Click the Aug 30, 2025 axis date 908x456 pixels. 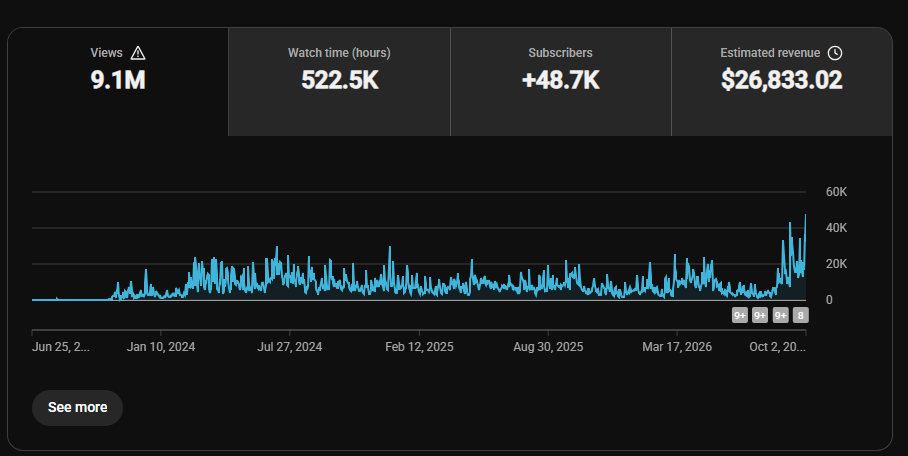pyautogui.click(x=548, y=346)
